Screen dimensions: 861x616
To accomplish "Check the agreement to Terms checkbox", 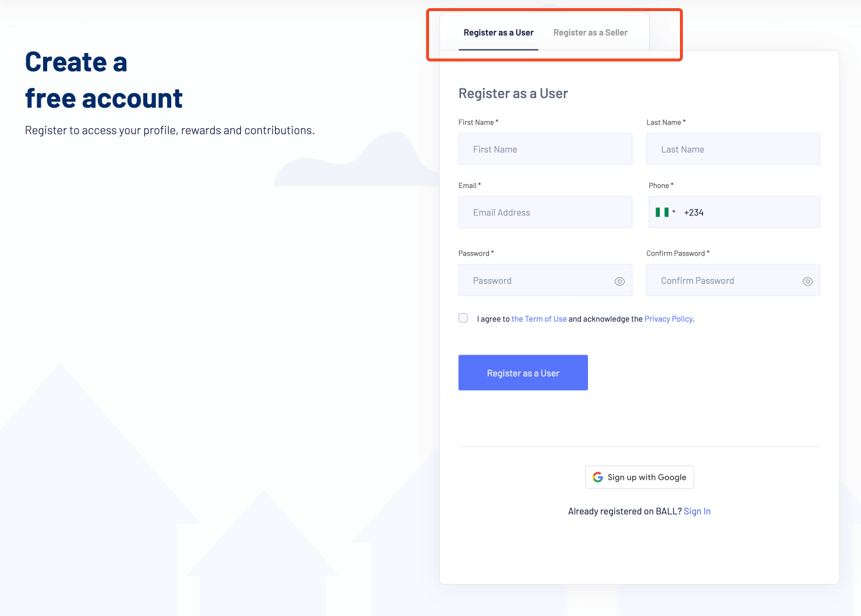I will click(x=463, y=318).
